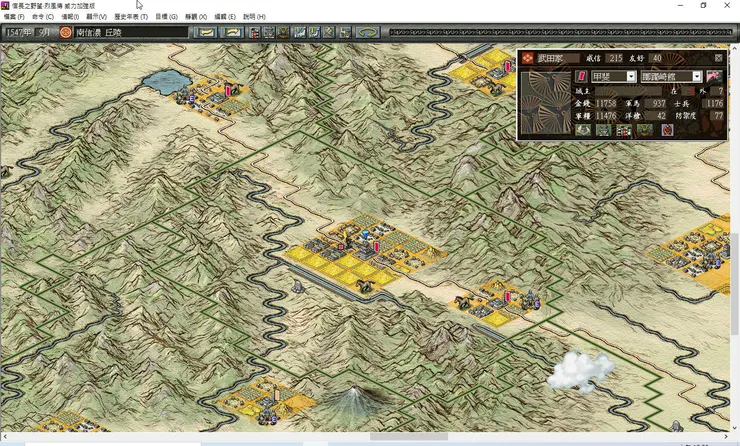Click the right-pointing yellow arrow toolbar button
Screen dimensions: 740x446
[232, 32]
